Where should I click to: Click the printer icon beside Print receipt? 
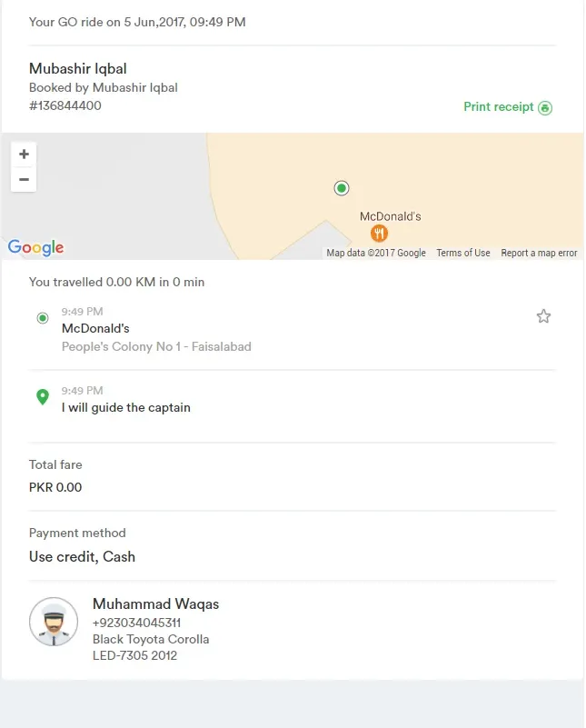point(545,107)
